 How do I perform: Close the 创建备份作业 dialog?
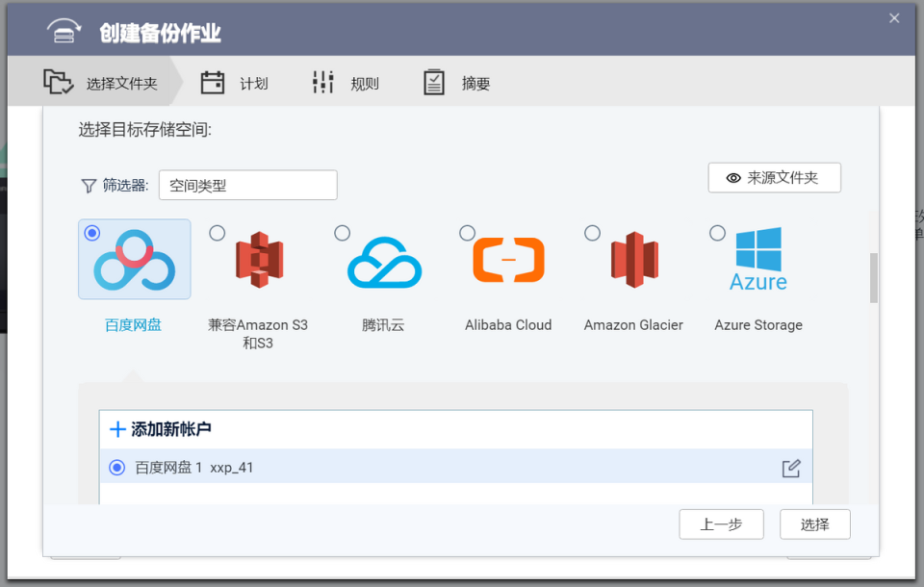pos(894,18)
